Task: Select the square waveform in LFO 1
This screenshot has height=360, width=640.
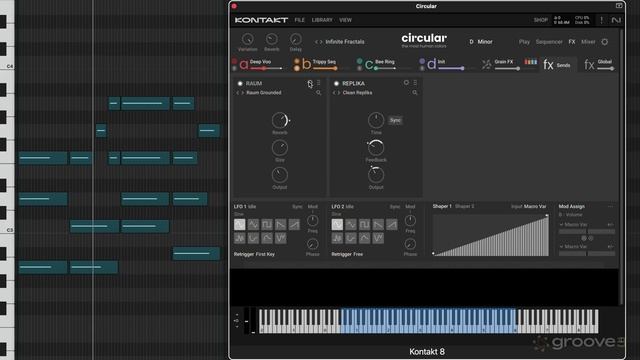Action: pos(267,224)
